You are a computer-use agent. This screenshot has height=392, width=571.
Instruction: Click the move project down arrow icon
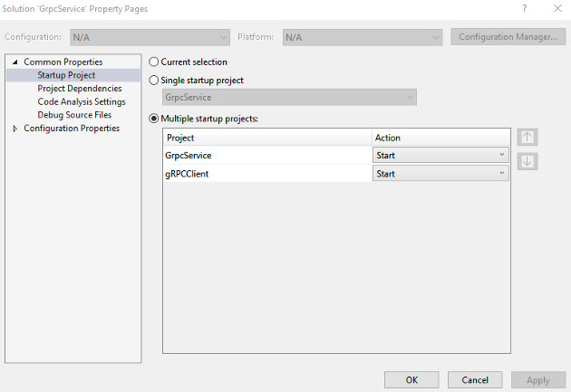[527, 161]
